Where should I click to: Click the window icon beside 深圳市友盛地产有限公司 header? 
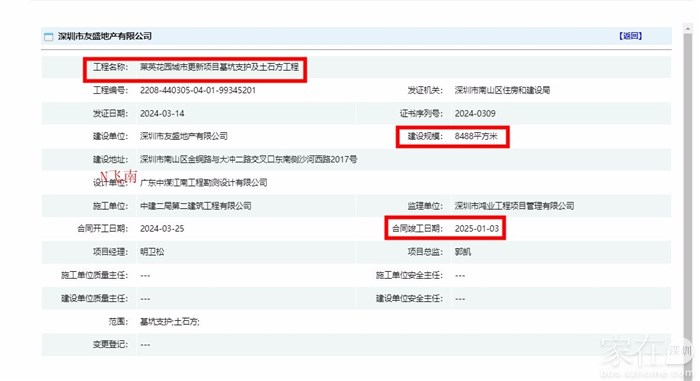pos(48,37)
